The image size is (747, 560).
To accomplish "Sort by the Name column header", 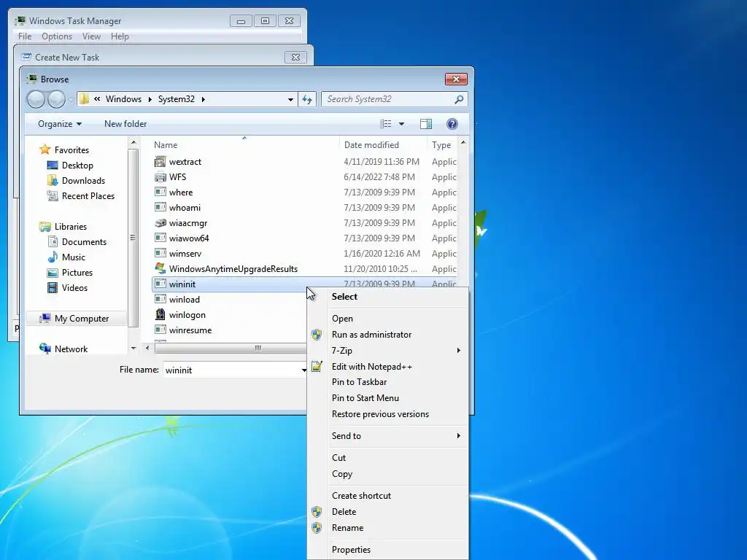I will pos(244,145).
